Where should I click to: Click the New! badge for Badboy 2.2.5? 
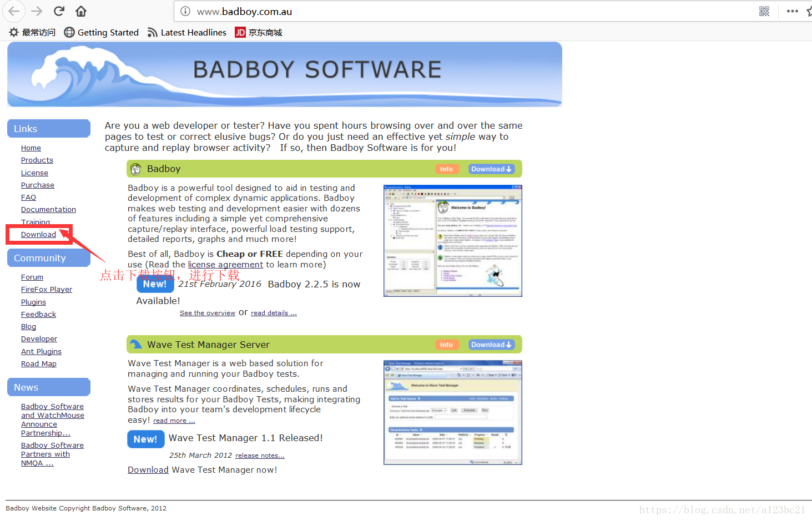click(155, 284)
